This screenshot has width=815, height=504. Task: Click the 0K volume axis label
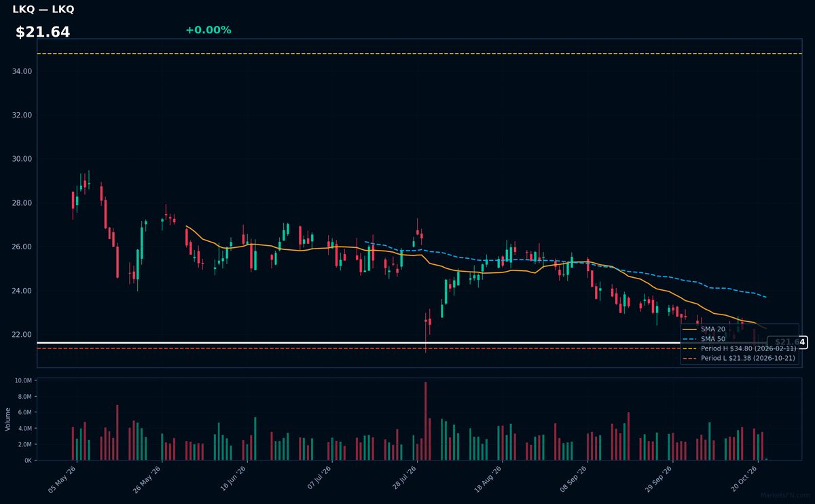click(29, 460)
